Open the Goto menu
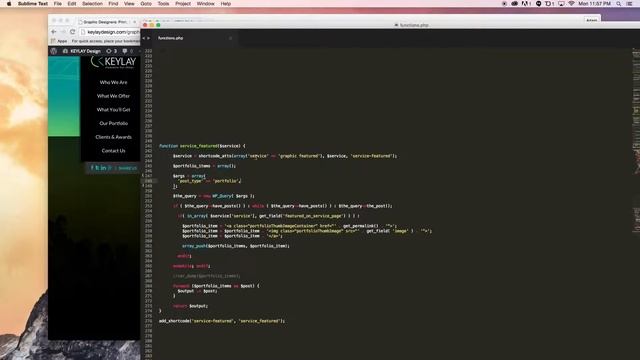640x360 pixels. tap(146, 4)
